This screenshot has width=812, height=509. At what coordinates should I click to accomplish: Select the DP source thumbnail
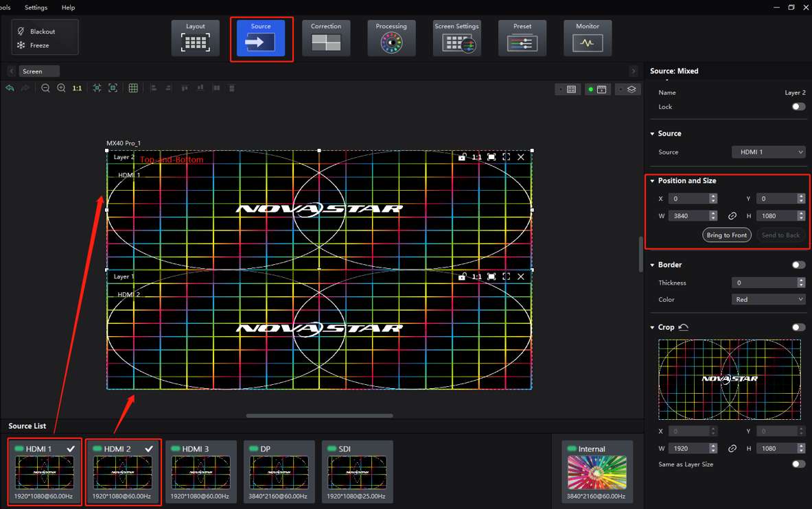(x=279, y=472)
